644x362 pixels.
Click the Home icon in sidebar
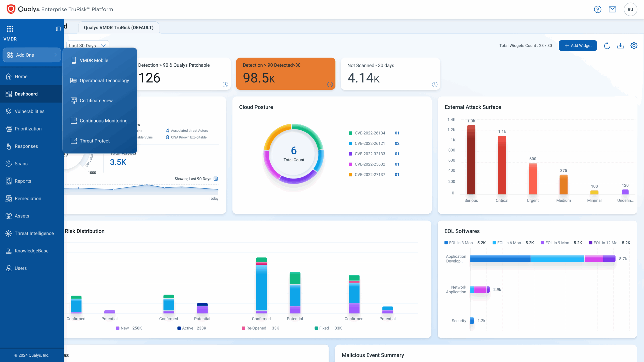pos(9,76)
